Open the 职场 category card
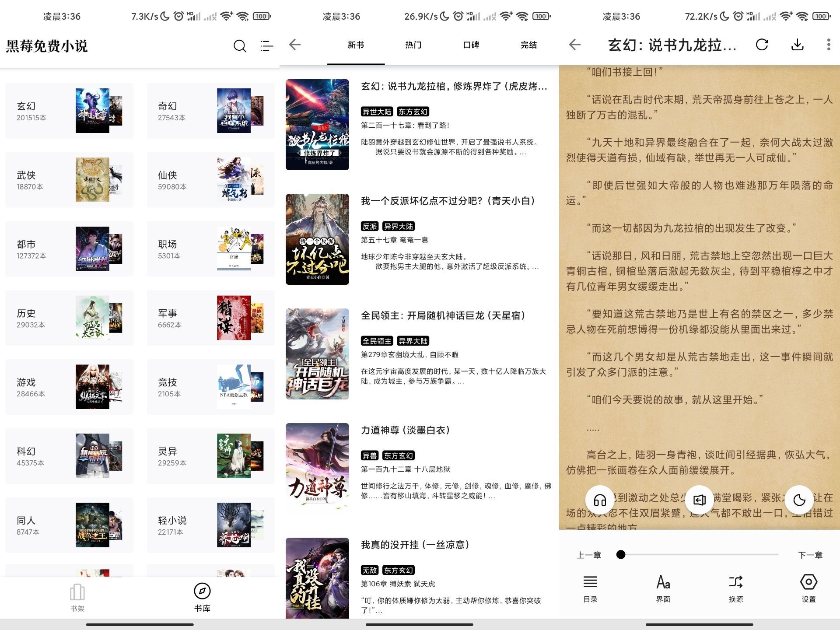This screenshot has width=840, height=630. pyautogui.click(x=210, y=249)
